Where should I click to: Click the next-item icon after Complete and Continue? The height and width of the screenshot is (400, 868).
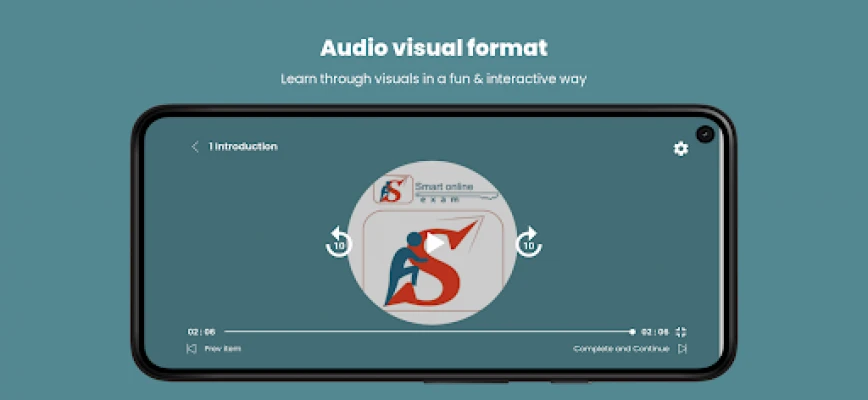[683, 349]
